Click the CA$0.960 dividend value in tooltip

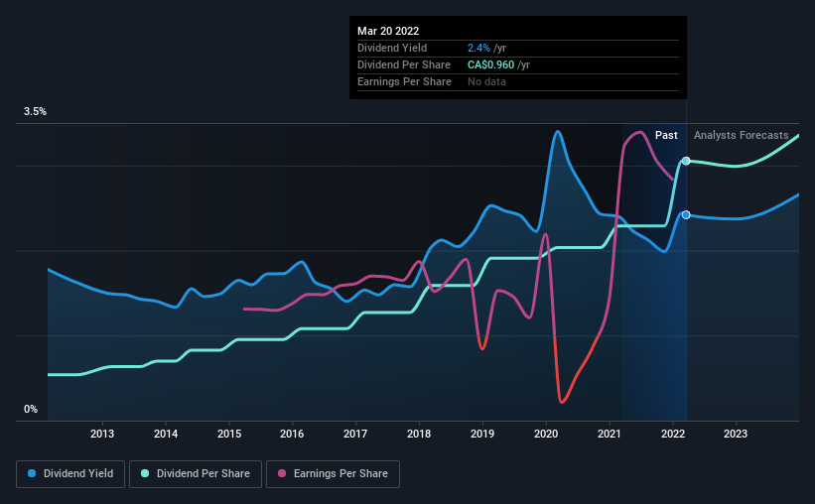pos(492,64)
